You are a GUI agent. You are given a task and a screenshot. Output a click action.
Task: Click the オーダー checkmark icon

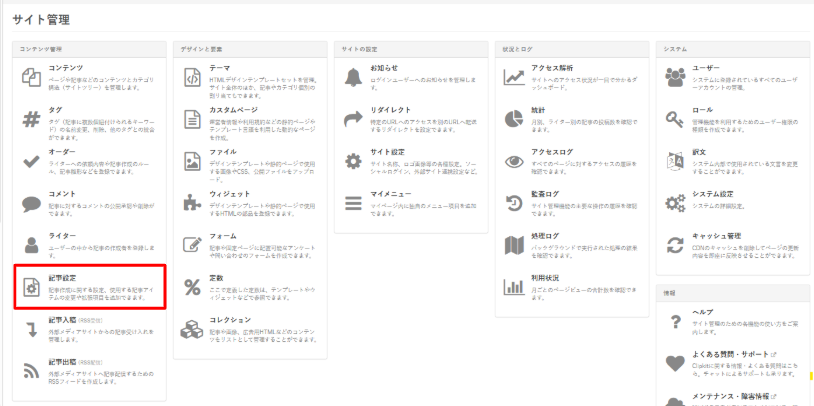tap(31, 162)
